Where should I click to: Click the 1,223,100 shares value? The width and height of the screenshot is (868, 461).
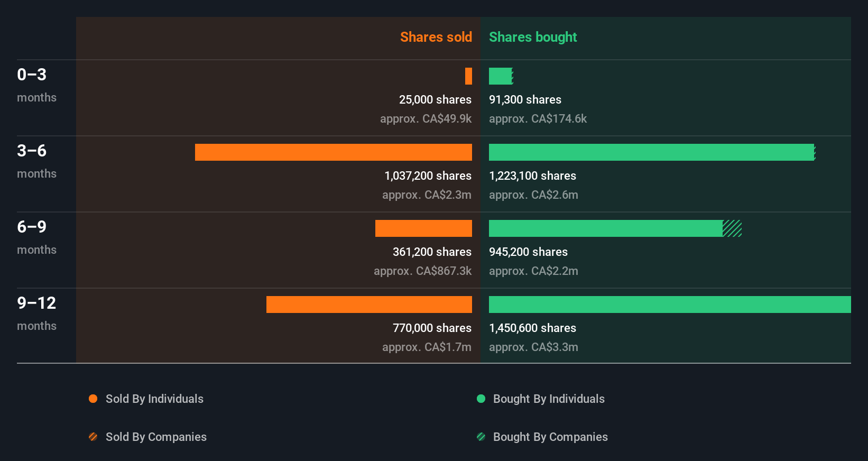(532, 176)
